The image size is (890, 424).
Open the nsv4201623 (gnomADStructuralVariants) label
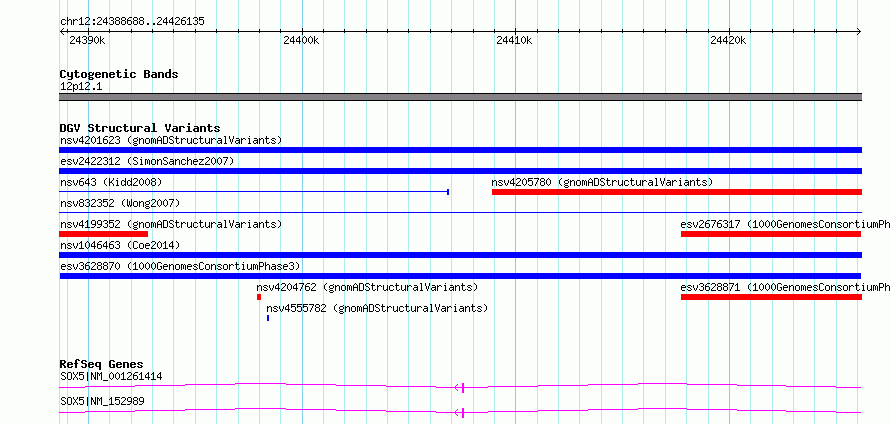[171, 140]
